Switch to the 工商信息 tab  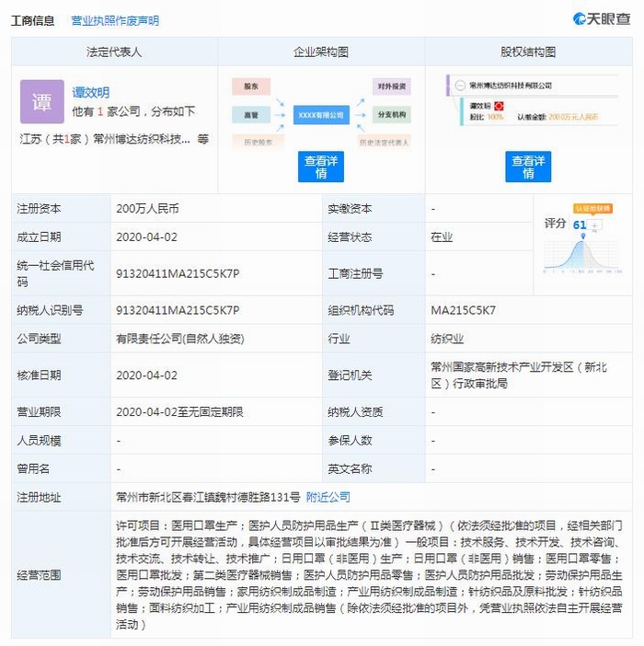[x=32, y=20]
